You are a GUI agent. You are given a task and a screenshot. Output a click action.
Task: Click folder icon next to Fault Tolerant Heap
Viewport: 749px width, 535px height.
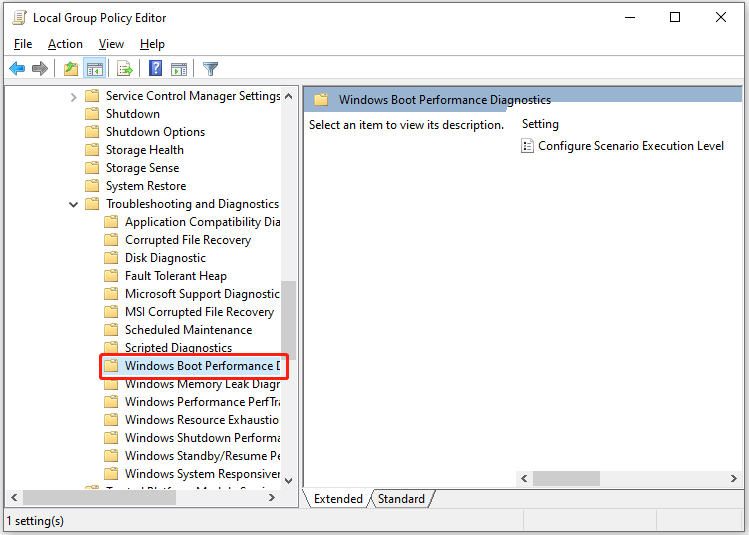111,276
